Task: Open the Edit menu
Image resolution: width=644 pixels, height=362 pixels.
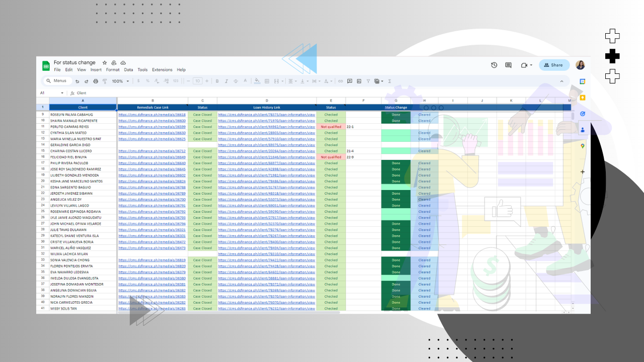Action: pyautogui.click(x=69, y=70)
